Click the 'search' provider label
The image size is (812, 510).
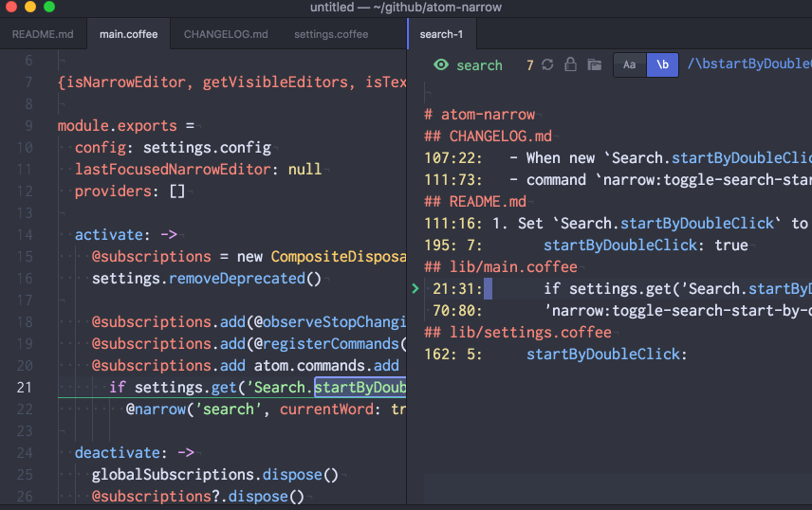coord(479,65)
